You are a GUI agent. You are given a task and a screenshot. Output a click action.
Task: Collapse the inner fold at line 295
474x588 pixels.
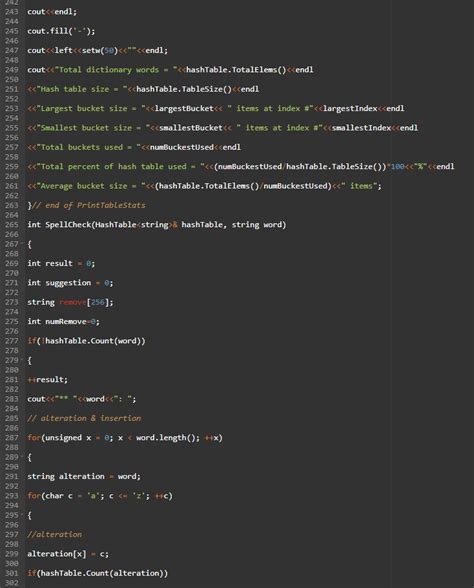point(22,515)
